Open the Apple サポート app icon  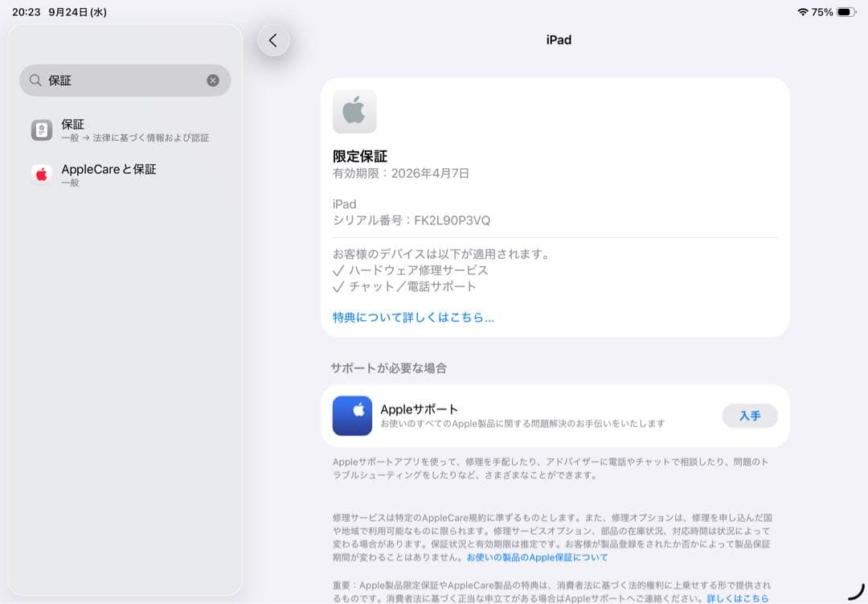351,416
